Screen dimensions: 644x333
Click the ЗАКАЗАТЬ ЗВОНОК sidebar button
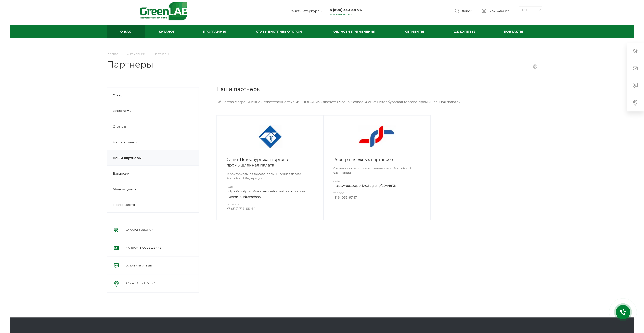(152, 230)
